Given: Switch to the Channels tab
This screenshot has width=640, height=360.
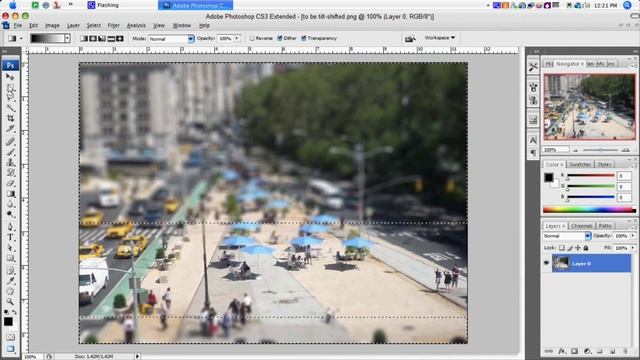Looking at the screenshot, I should pos(582,226).
